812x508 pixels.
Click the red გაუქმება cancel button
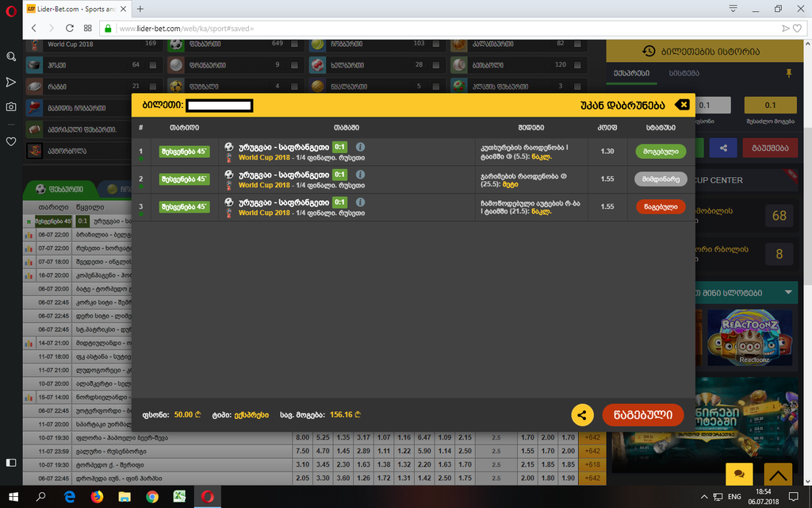coord(770,148)
